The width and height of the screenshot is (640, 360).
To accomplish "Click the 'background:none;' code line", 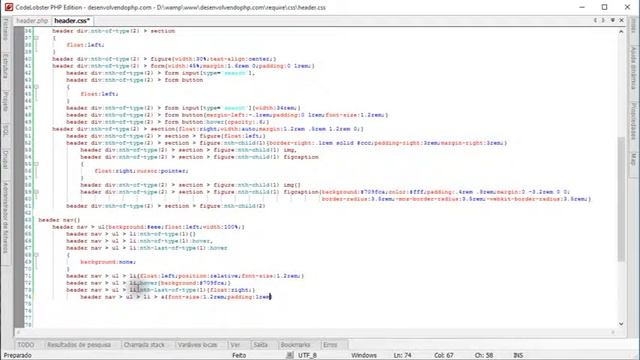I will (108, 262).
